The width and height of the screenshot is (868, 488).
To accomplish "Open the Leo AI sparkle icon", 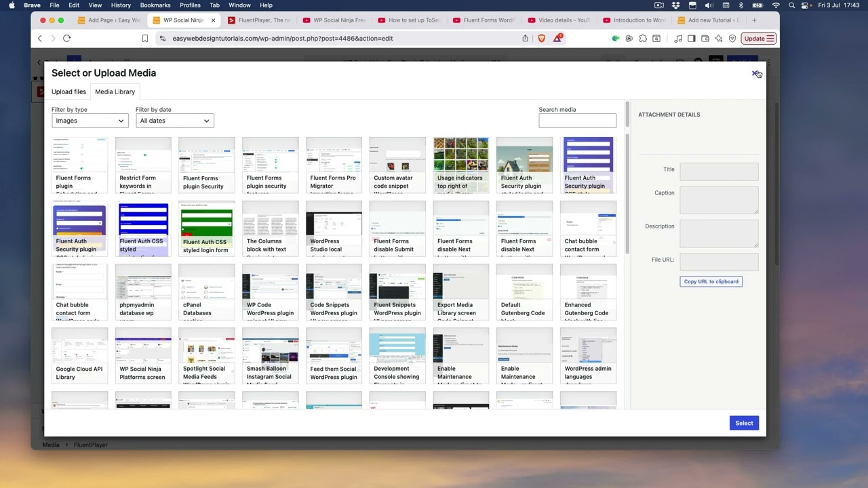I will [x=719, y=39].
